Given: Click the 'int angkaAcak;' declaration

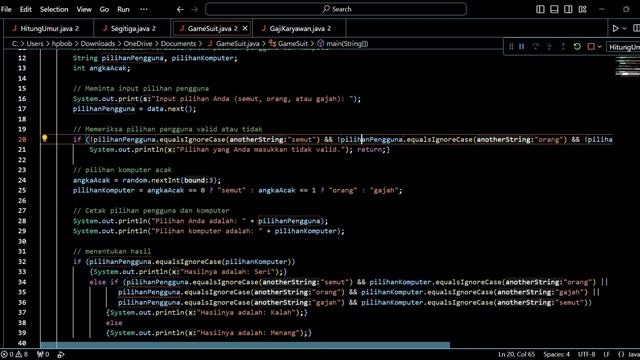Looking at the screenshot, I should [x=101, y=68].
